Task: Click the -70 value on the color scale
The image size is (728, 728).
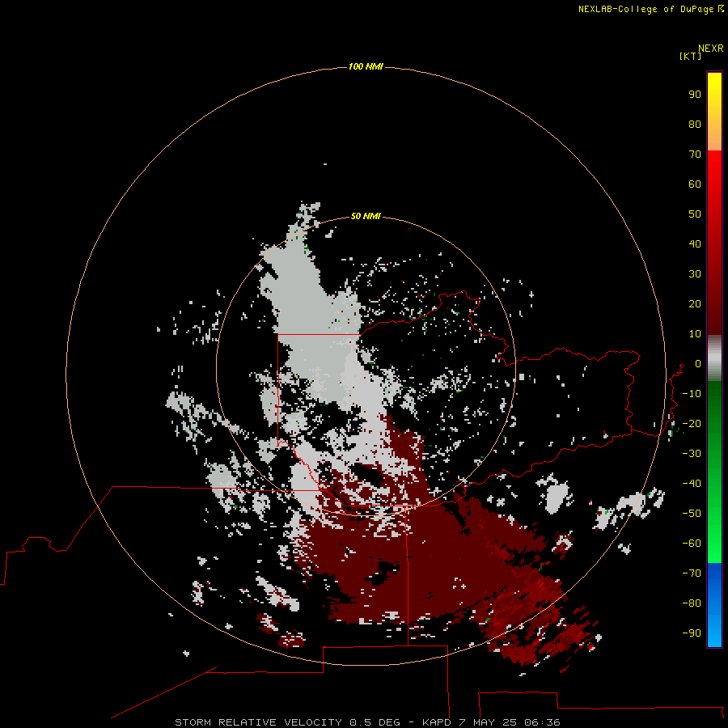Action: (x=692, y=574)
